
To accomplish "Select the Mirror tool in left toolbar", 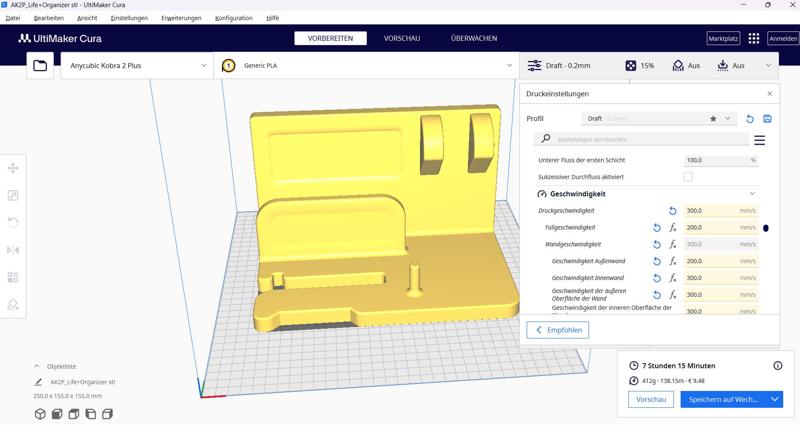I will tap(13, 250).
